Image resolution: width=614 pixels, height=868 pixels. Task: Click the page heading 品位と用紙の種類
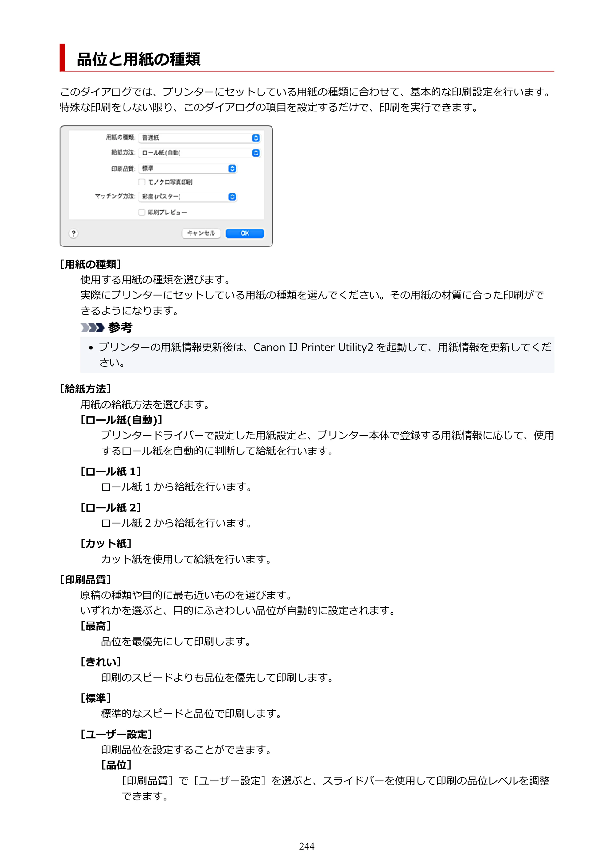click(x=138, y=59)
